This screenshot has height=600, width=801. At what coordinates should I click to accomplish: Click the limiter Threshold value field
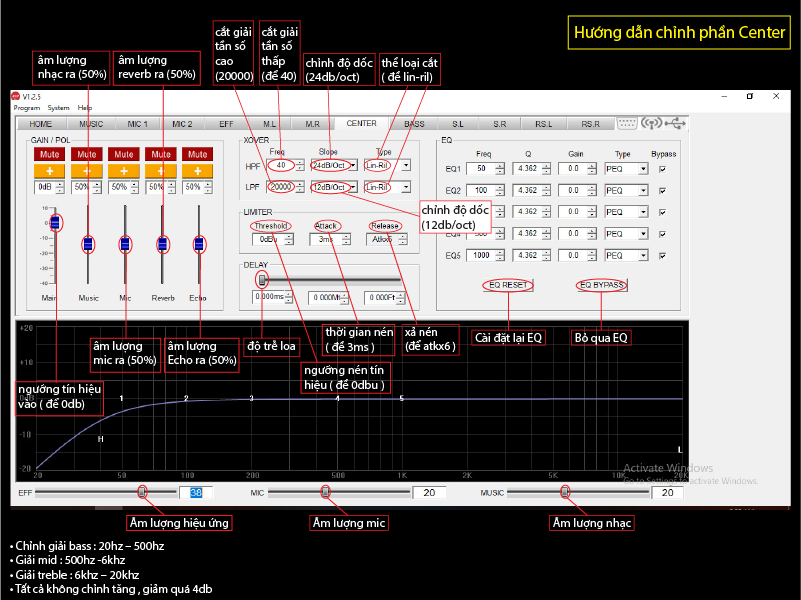tap(268, 239)
